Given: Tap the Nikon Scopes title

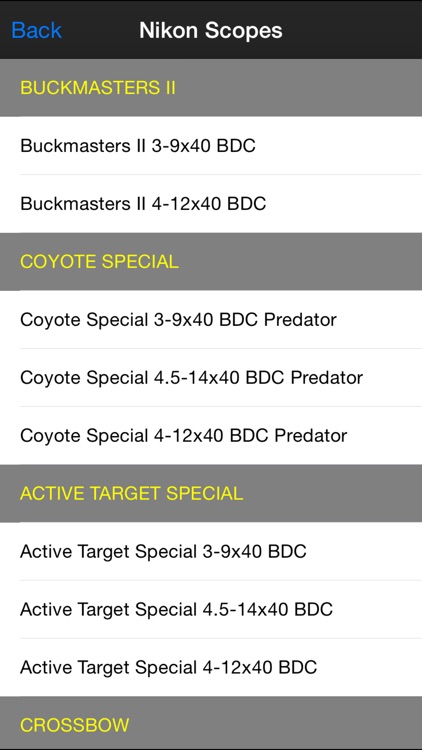Looking at the screenshot, I should (x=211, y=31).
